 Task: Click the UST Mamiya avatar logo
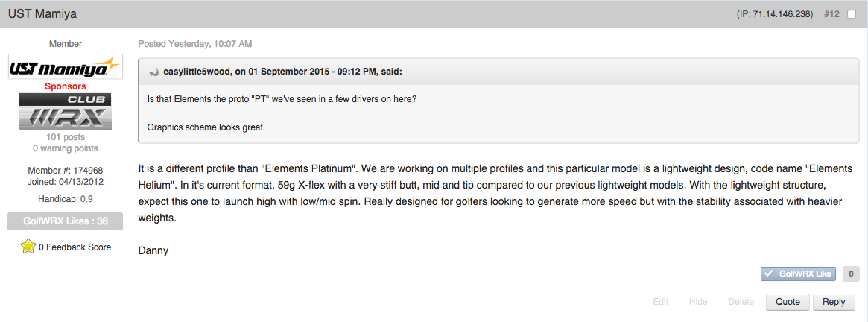[66, 66]
